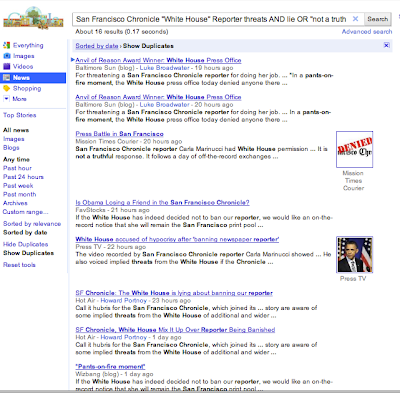The width and height of the screenshot is (400, 393).
Task: Open Custom range date option
Action: click(x=25, y=212)
